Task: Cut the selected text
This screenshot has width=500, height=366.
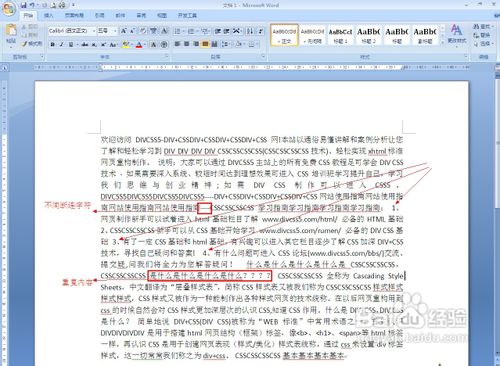Action: (30, 27)
